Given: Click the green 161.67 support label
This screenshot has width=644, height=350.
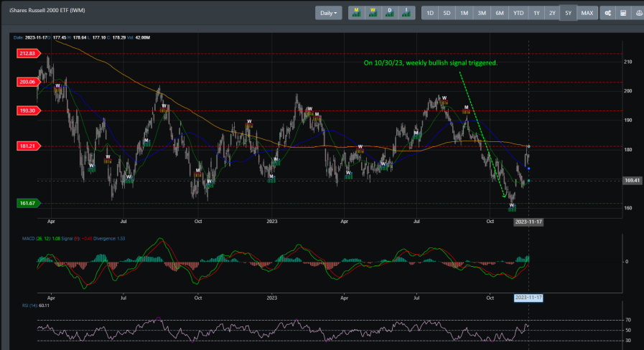Looking at the screenshot, I should (x=28, y=203).
